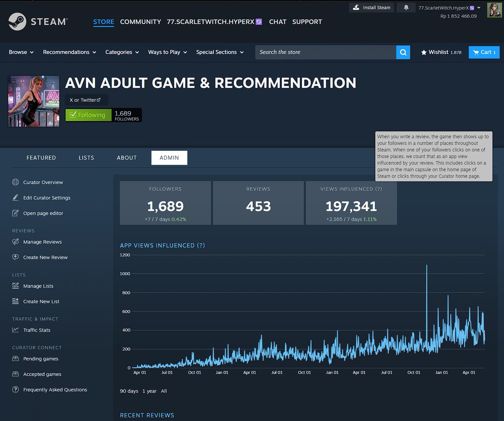
Task: Click the Open page editor link text
Action: pyautogui.click(x=43, y=213)
